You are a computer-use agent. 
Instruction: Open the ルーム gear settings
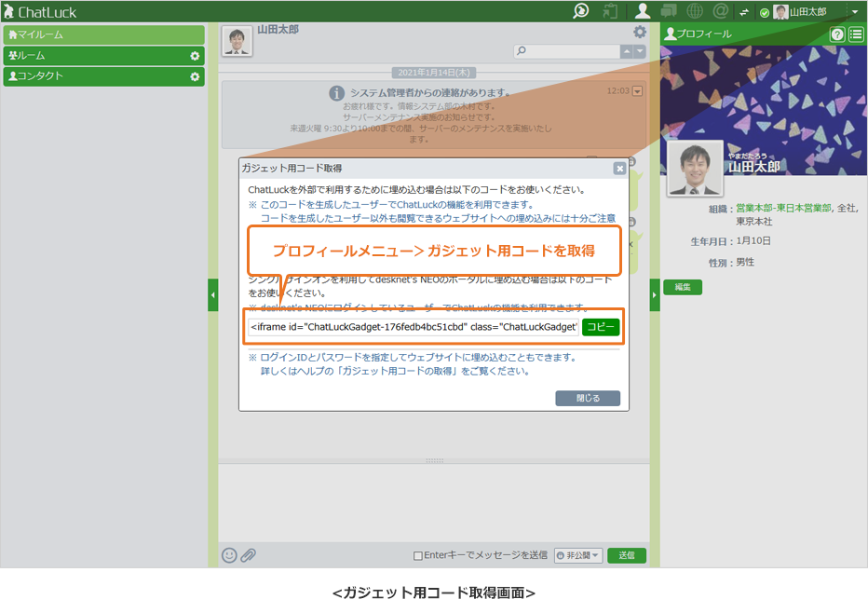(195, 56)
